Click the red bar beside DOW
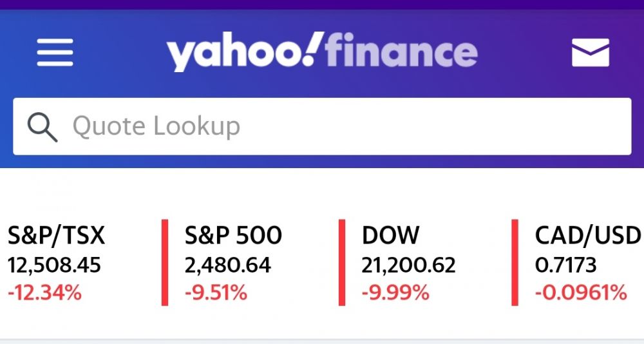Image resolution: width=644 pixels, height=344 pixels. pyautogui.click(x=343, y=263)
